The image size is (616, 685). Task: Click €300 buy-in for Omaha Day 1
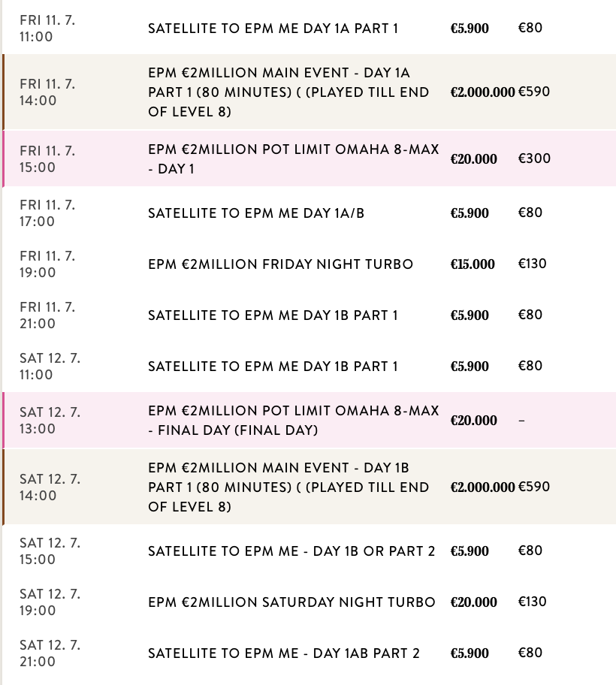(534, 158)
